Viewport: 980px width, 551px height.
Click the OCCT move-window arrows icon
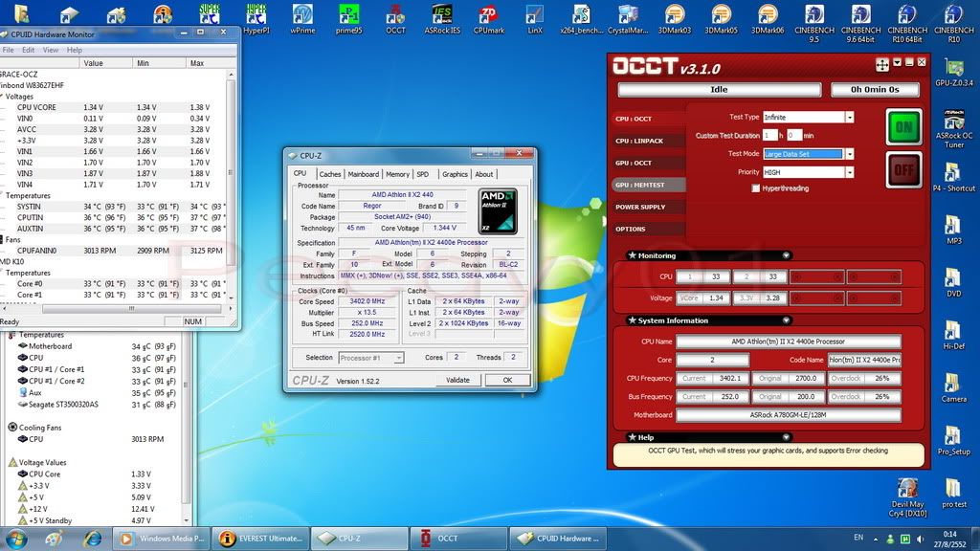pos(881,64)
